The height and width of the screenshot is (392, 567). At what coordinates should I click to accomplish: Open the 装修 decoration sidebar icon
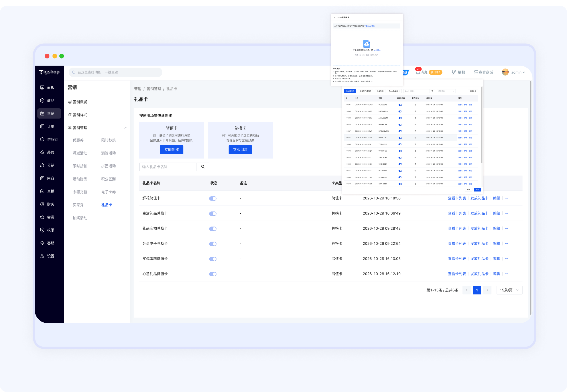click(x=42, y=152)
